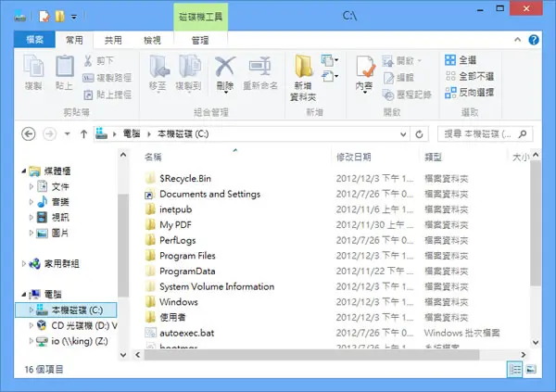
Task: Collapse the ribbon with the up chevron
Action: [517, 39]
